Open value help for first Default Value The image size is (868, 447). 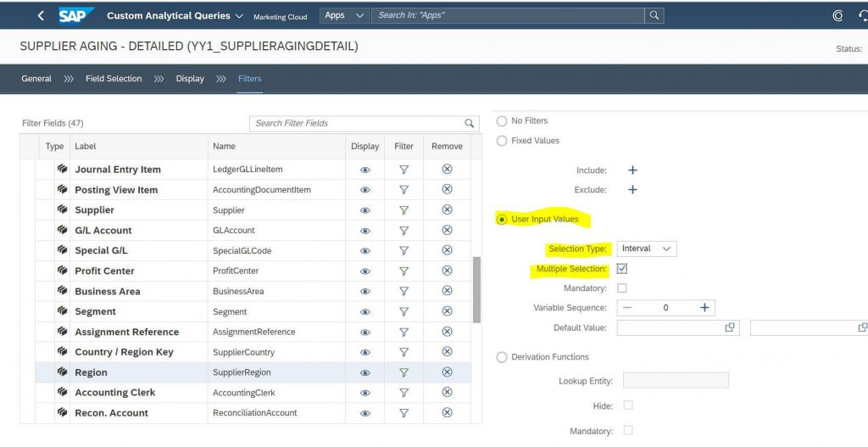coord(730,327)
